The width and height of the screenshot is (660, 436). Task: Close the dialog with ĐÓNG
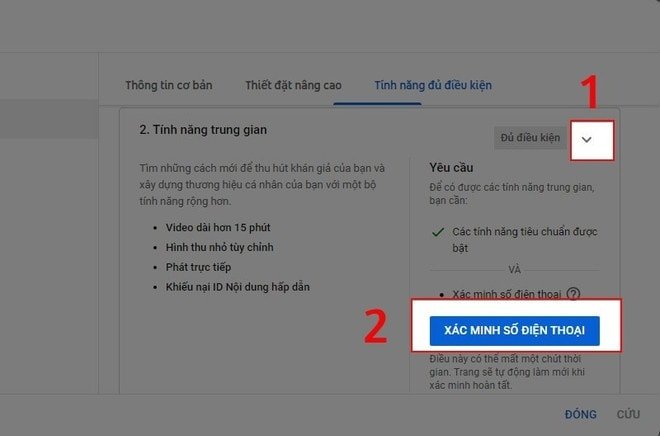point(580,414)
